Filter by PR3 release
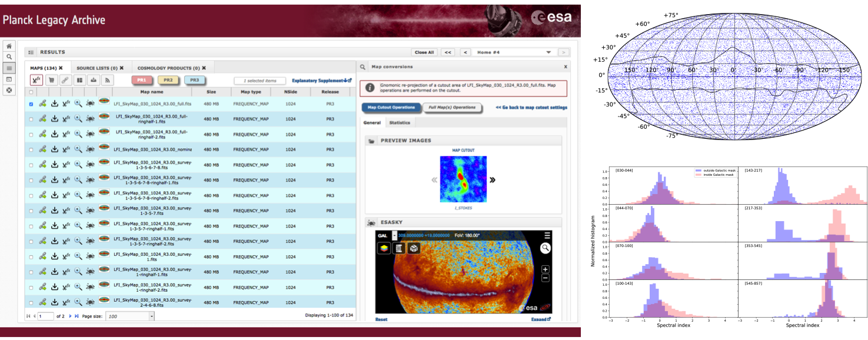Viewport: 868px width, 340px height. 194,80
